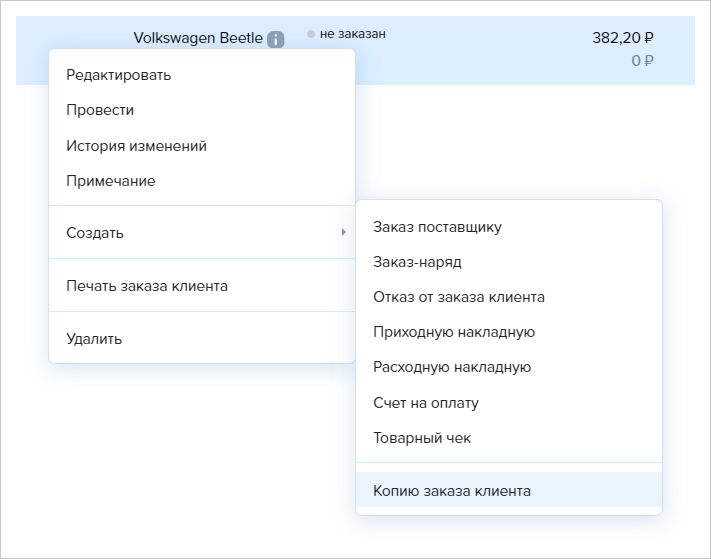The width and height of the screenshot is (711, 559).
Task: Click the Volkswagen Beetle order name
Action: [x=198, y=38]
